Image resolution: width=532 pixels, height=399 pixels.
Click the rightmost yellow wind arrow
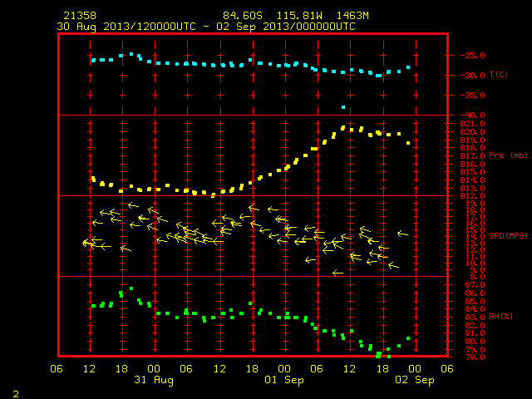pos(402,234)
